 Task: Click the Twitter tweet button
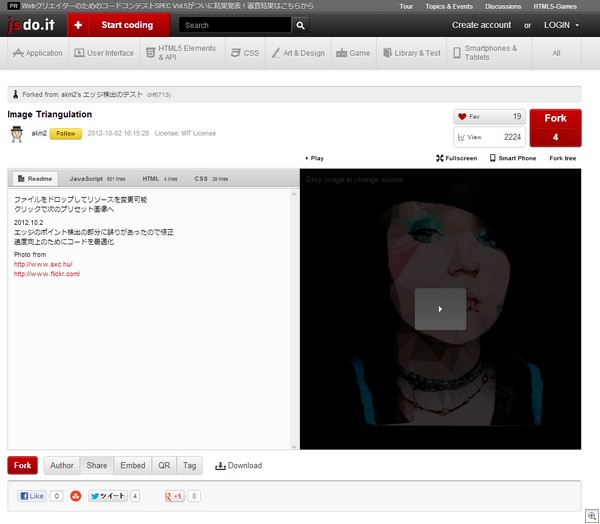pos(107,496)
